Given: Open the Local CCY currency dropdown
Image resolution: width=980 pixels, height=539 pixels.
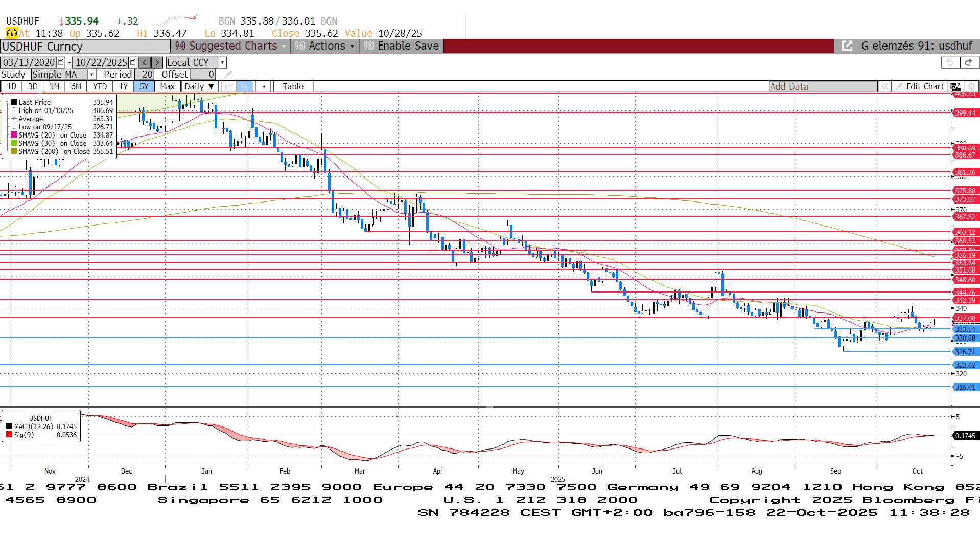Looking at the screenshot, I should (x=222, y=62).
